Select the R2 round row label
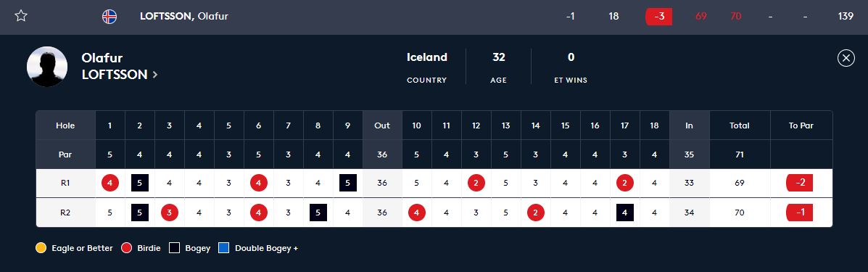Viewport: 868px width, 272px height. 65,213
